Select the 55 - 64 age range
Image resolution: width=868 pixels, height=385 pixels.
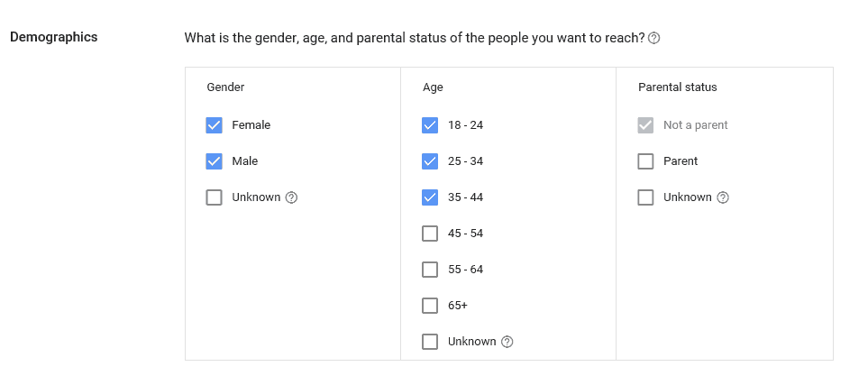tap(430, 270)
